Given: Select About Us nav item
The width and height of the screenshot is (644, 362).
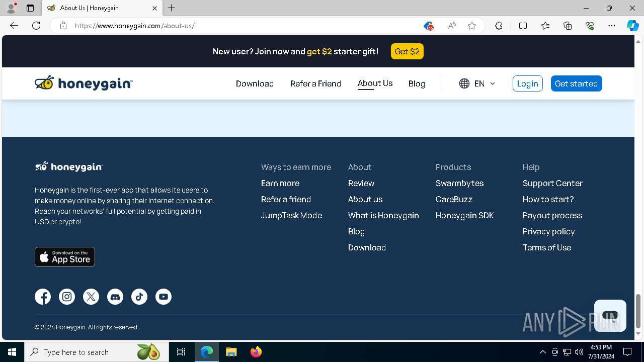Looking at the screenshot, I should coord(375,83).
